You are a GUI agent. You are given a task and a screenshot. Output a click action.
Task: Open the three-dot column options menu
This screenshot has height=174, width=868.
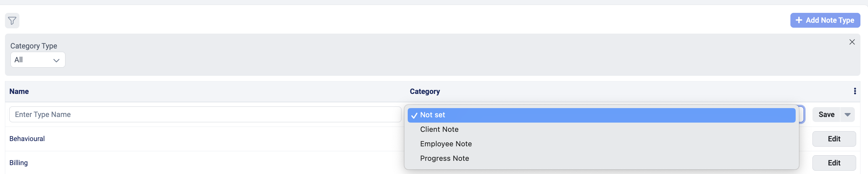855,91
